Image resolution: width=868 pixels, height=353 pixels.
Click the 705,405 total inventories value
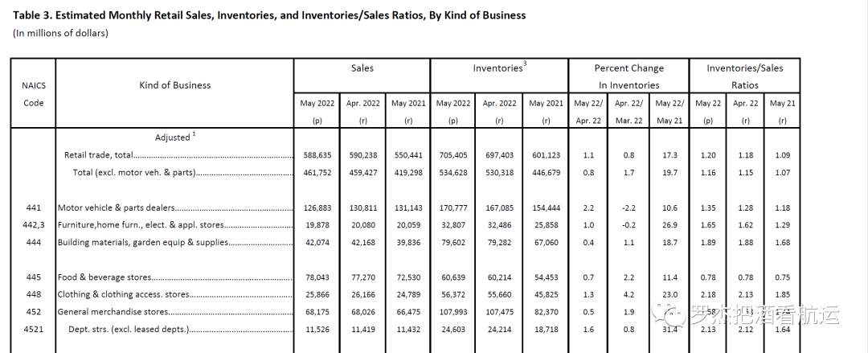pyautogui.click(x=452, y=155)
